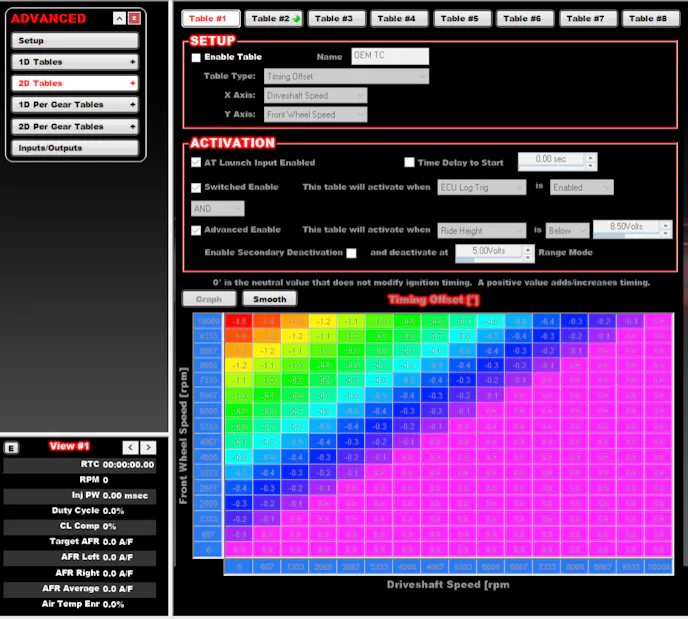Screen dimensions: 688x619
Task: Go to the next view with right arrow
Action: 147,447
